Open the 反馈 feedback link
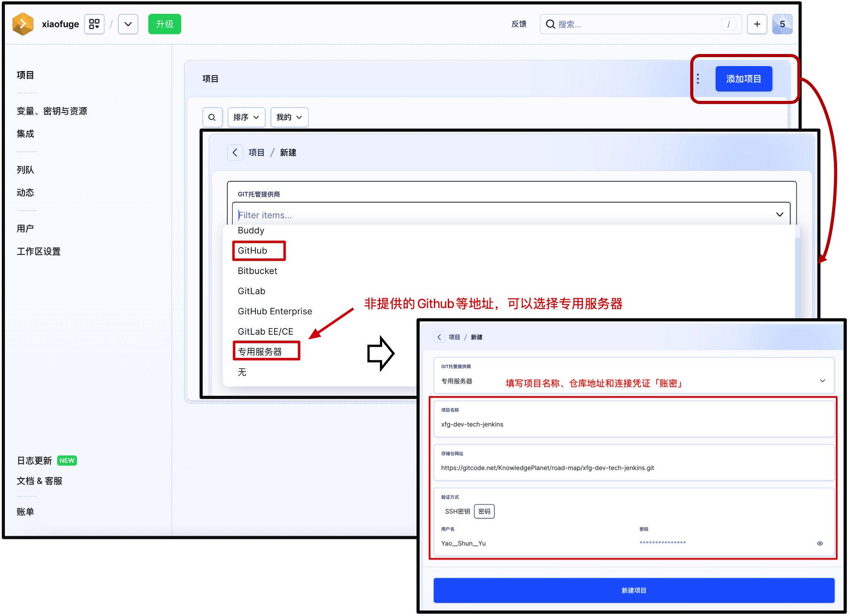Image resolution: width=850 pixels, height=616 pixels. (519, 24)
